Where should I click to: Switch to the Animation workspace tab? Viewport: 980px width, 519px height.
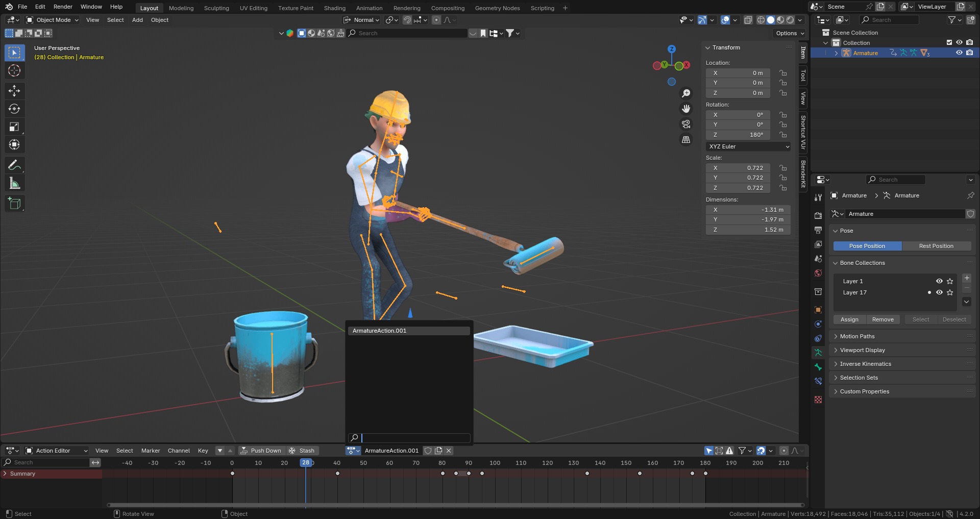point(369,8)
